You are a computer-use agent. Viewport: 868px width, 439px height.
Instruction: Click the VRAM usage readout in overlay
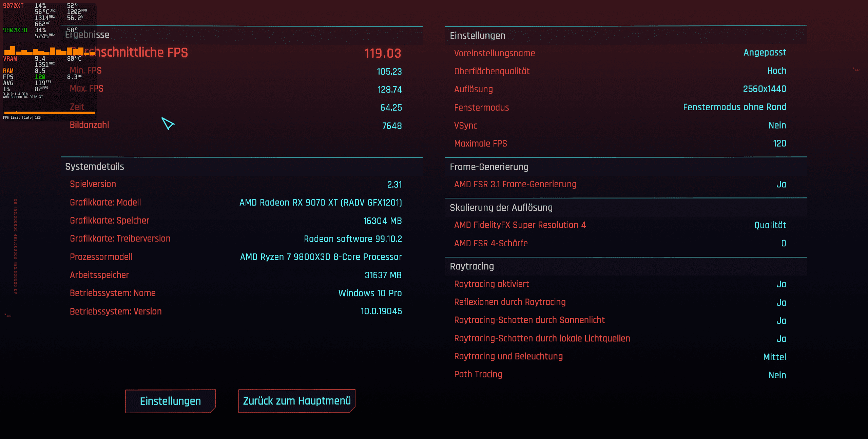click(40, 59)
